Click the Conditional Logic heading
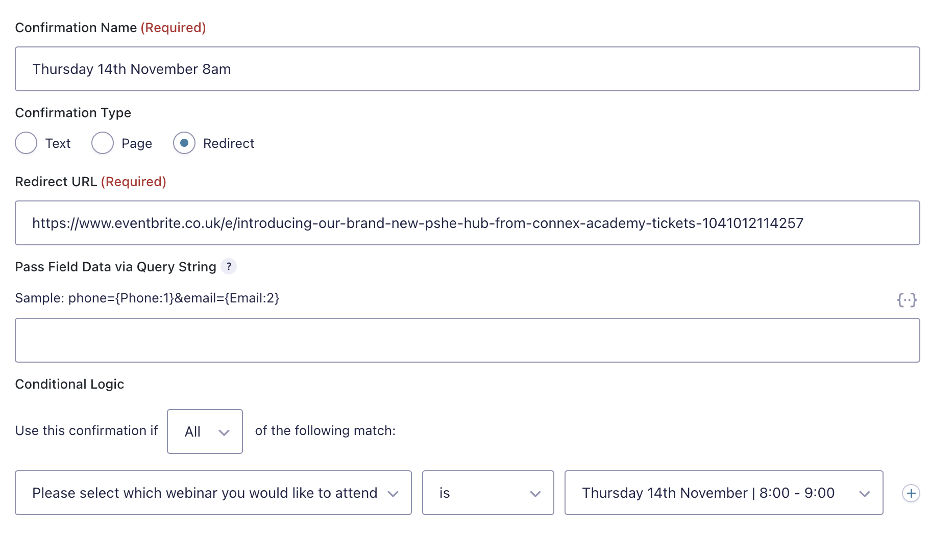The width and height of the screenshot is (930, 560). click(69, 384)
